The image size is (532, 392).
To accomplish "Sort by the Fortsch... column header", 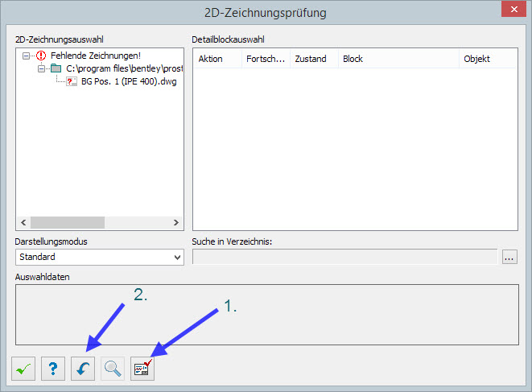I will tap(266, 59).
